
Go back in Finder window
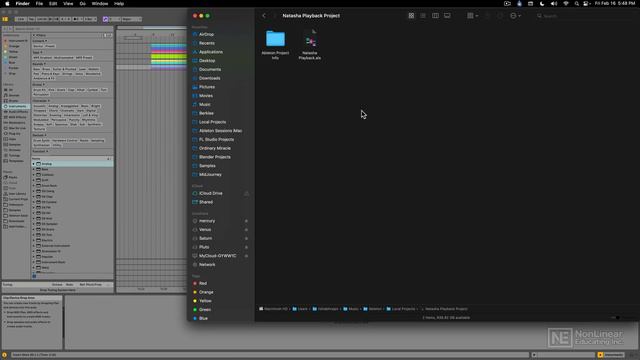[x=264, y=16]
